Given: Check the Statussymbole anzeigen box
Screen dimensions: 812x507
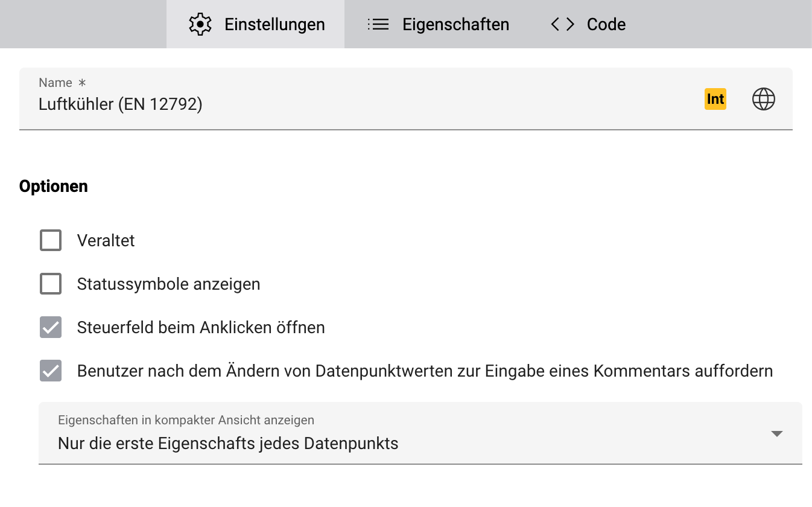Looking at the screenshot, I should (51, 284).
